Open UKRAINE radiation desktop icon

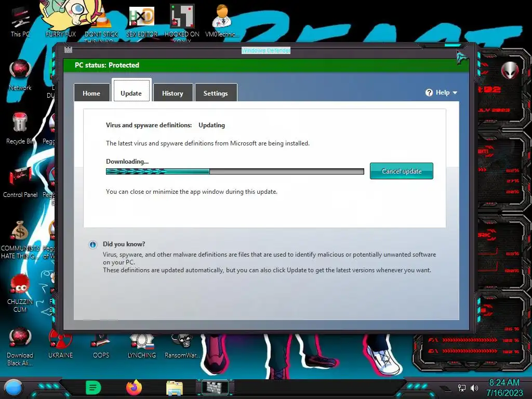coord(60,344)
